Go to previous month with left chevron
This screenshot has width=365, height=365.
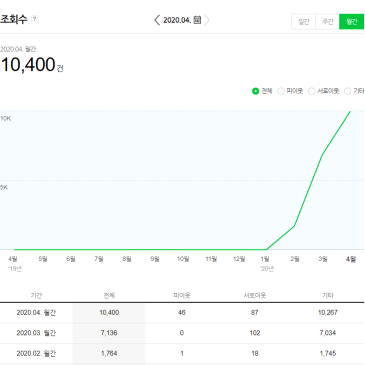coord(157,20)
